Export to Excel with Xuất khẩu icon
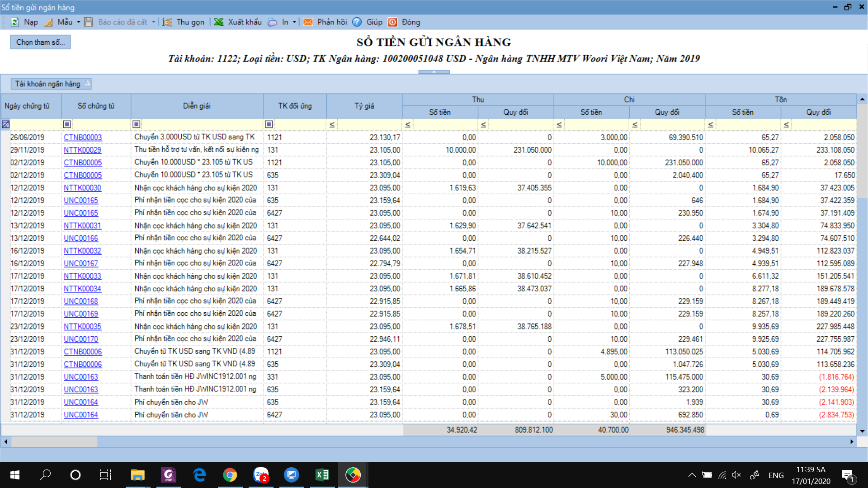 pos(219,22)
